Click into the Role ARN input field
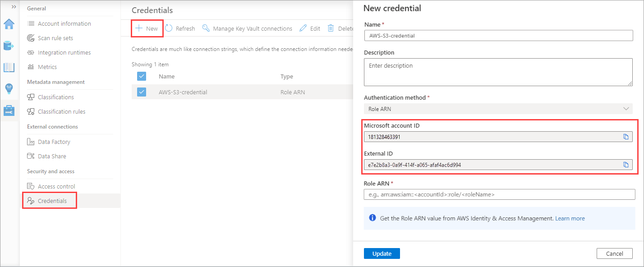Image resolution: width=644 pixels, height=267 pixels. (x=499, y=194)
